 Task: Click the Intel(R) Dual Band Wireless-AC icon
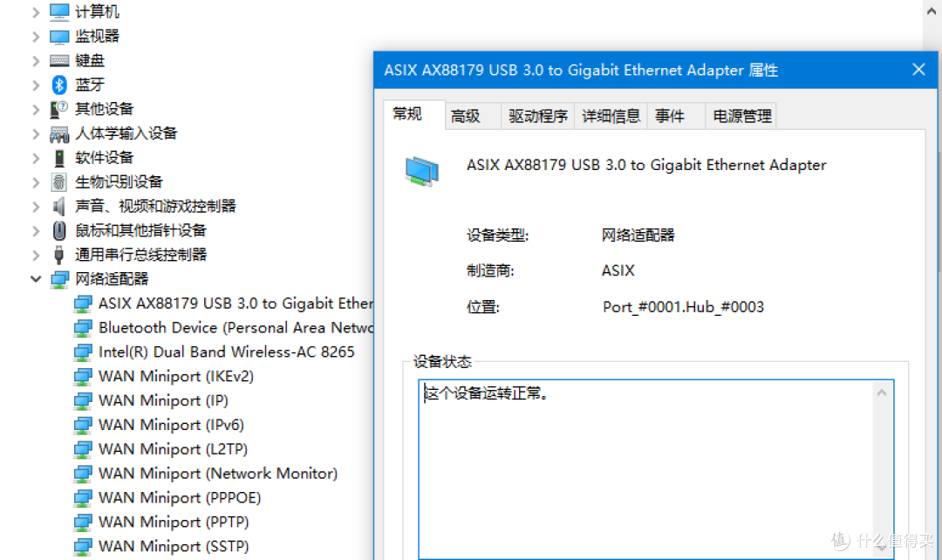click(x=83, y=352)
